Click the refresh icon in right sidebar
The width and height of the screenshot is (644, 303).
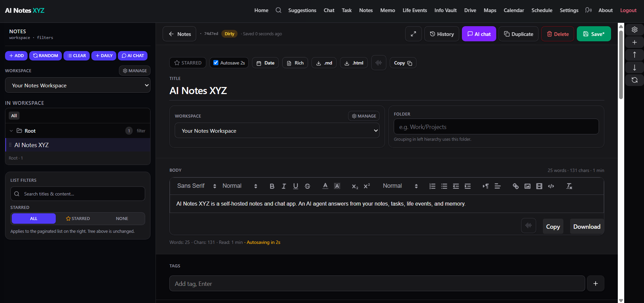634,80
